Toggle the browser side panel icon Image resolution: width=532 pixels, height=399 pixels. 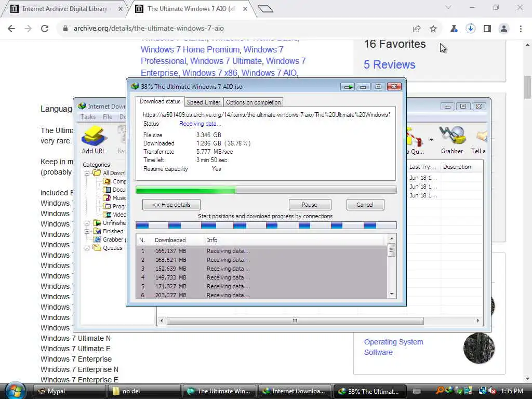(x=487, y=29)
